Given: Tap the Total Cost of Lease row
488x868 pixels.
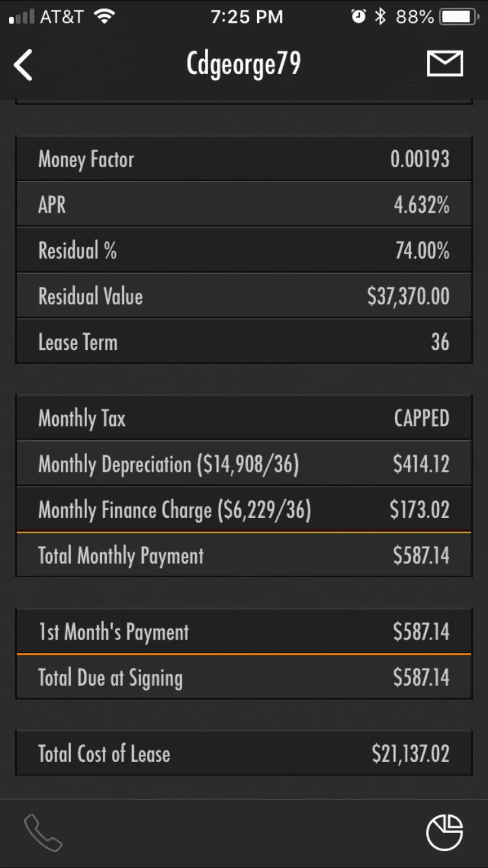Looking at the screenshot, I should coord(244,753).
